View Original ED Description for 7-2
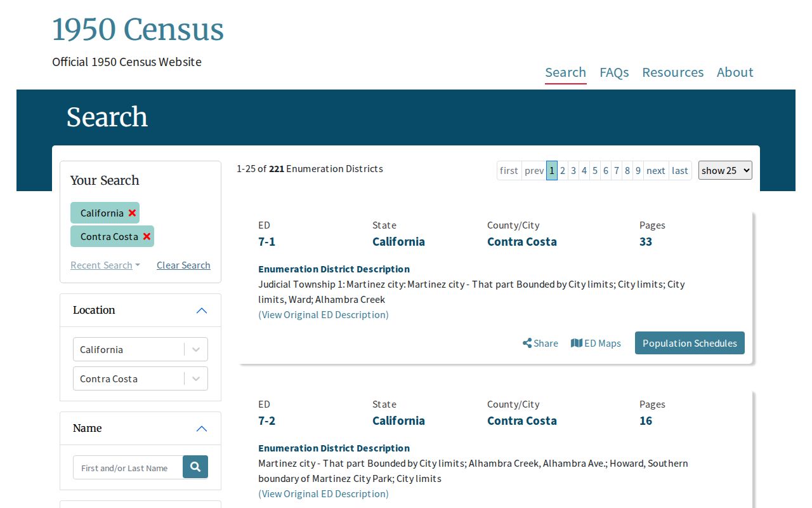This screenshot has width=812, height=508. (x=324, y=494)
